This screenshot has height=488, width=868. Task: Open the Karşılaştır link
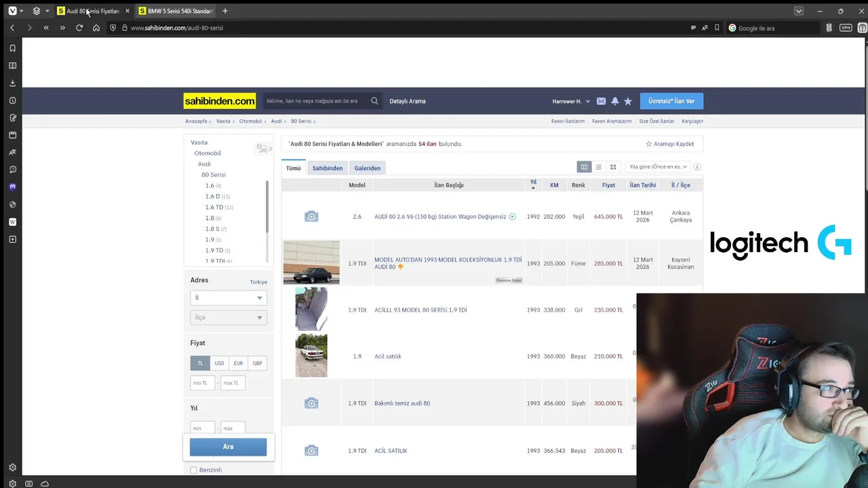tap(692, 121)
